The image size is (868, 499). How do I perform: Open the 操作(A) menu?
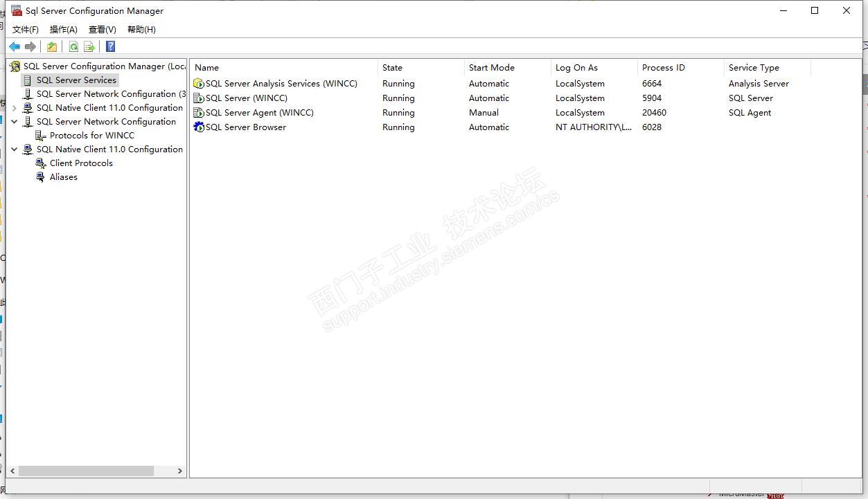tap(64, 29)
